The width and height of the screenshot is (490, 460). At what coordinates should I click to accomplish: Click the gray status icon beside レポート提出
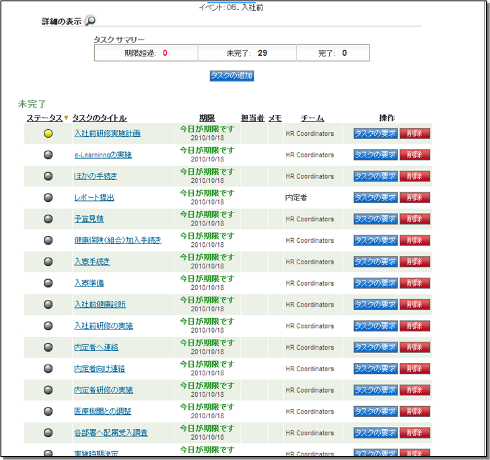[x=48, y=198]
